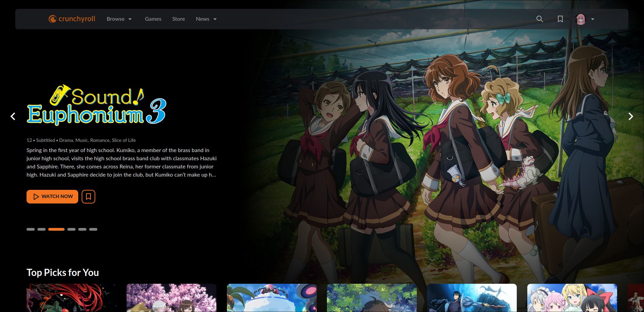This screenshot has width=644, height=312.
Task: Select the sixth carousel indicator
Action: pos(93,229)
